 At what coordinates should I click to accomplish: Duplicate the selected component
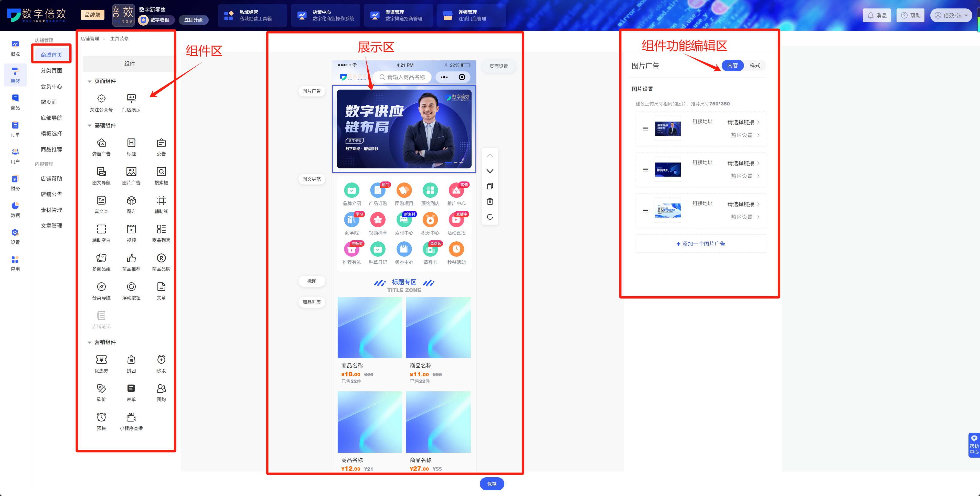point(490,186)
